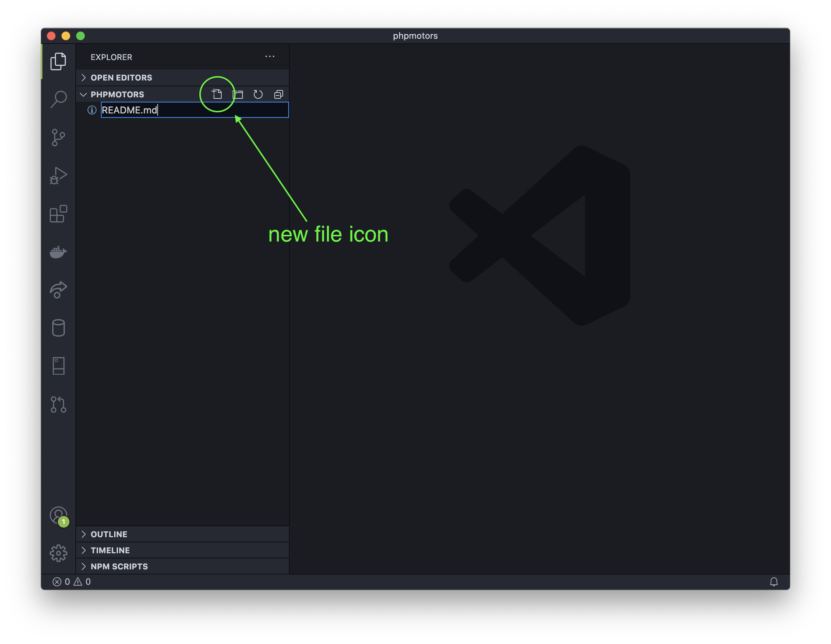Open the Accounts menu with badge

click(x=59, y=516)
